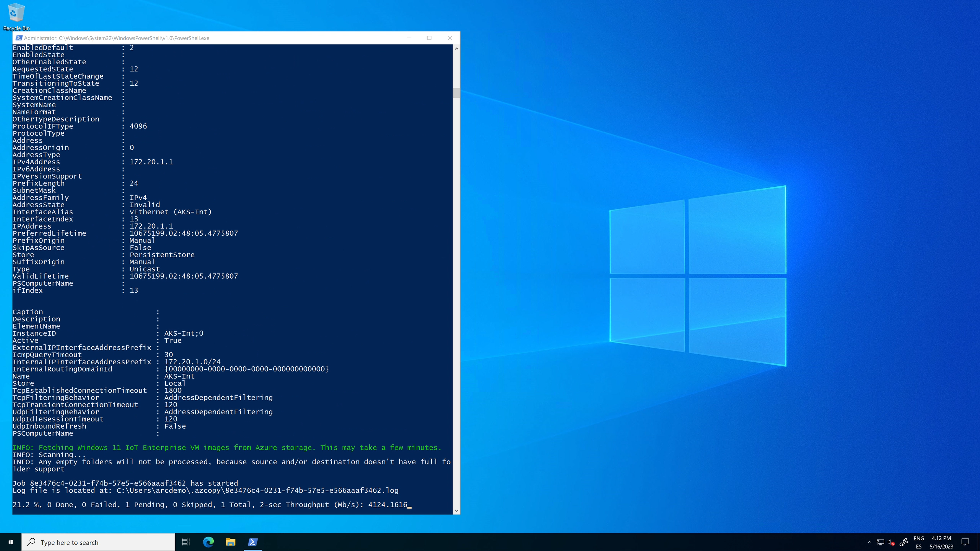Click the InterfaceAlias value vEthernet (AKS-Int)

tap(170, 212)
